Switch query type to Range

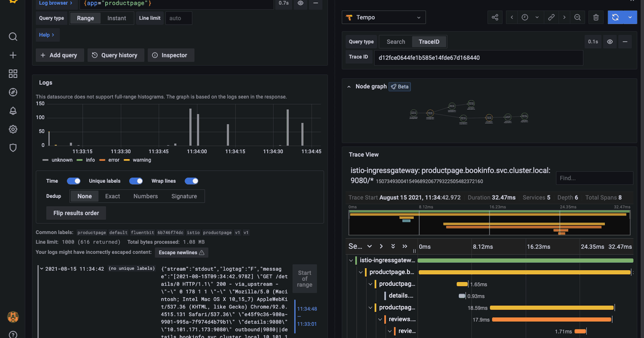(85, 18)
